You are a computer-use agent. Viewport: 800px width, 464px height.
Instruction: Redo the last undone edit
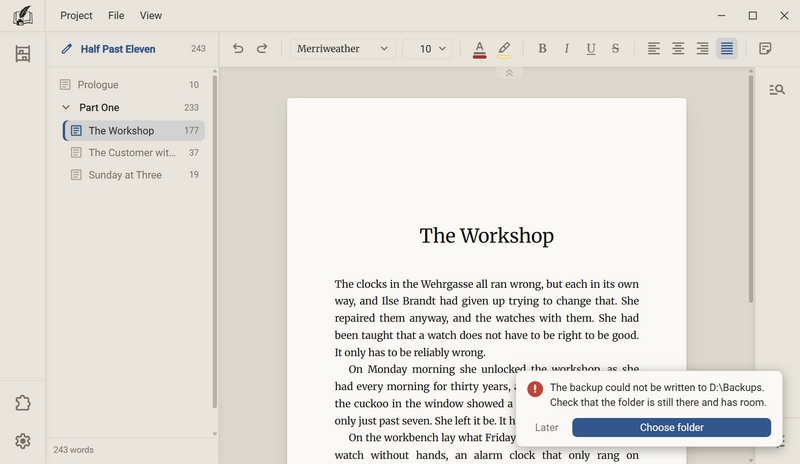(262, 48)
